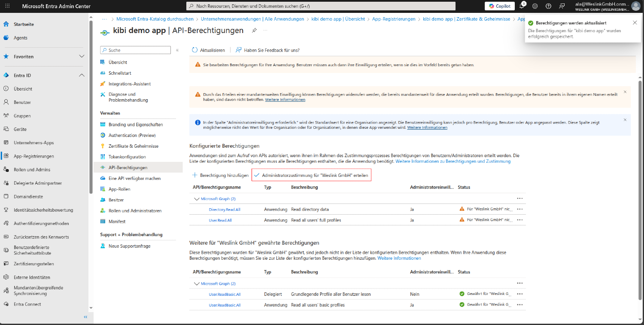Open App-Rollen
Viewport: 644px width, 325px height.
[119, 189]
